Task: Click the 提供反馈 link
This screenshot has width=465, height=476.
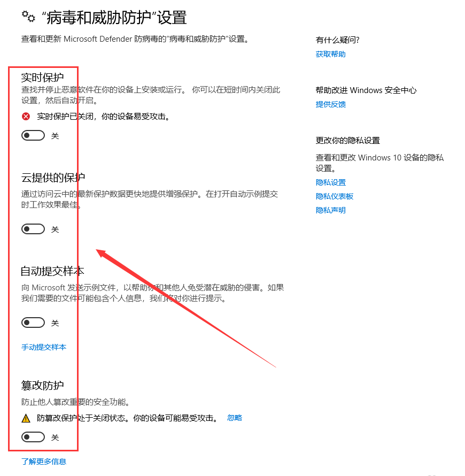Action: click(x=331, y=104)
